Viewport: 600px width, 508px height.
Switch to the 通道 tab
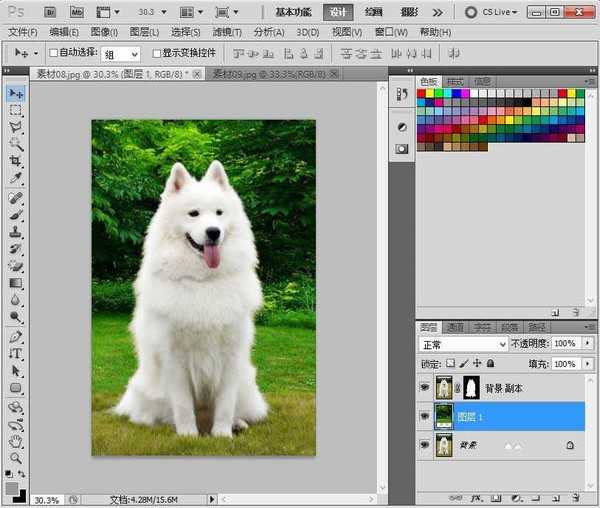(x=455, y=327)
